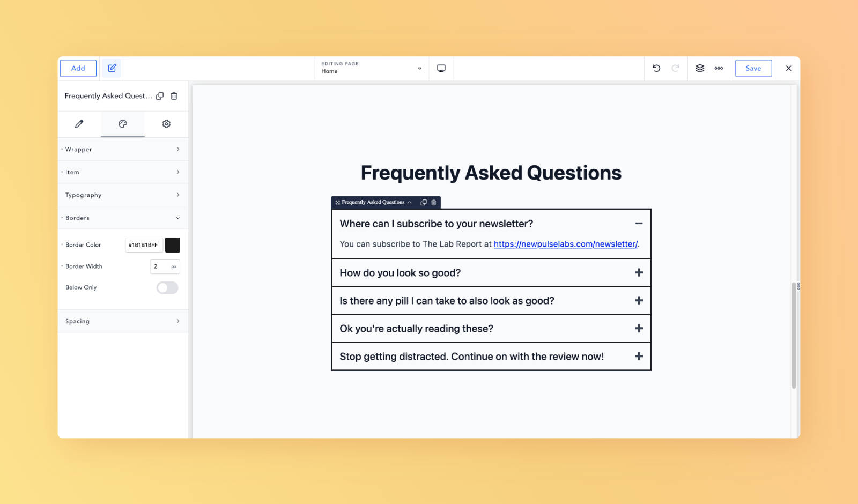Click the chevron on the element label tag

(x=410, y=202)
